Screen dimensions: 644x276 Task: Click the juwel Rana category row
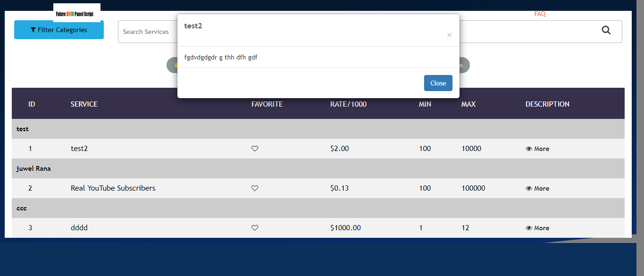click(33, 168)
